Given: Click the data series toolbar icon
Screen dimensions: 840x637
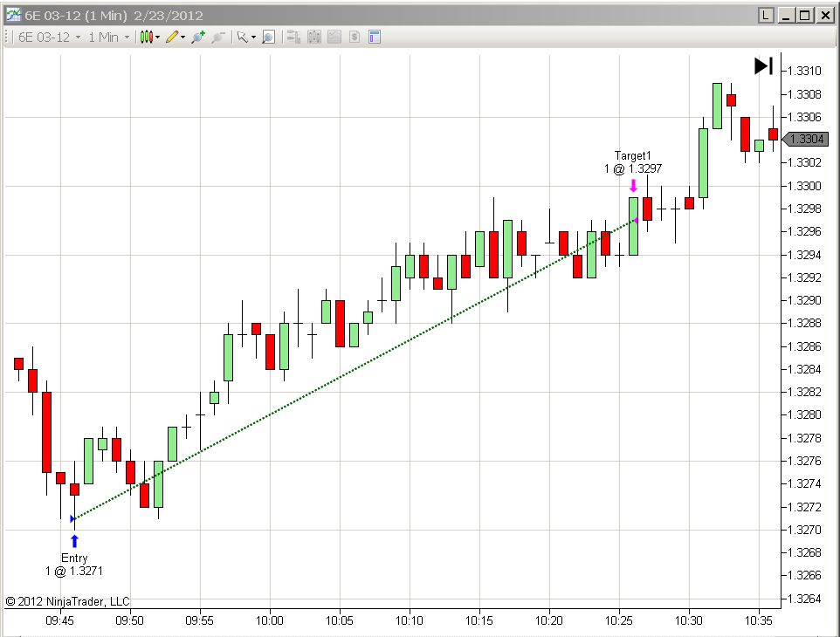Looking at the screenshot, I should (x=293, y=37).
